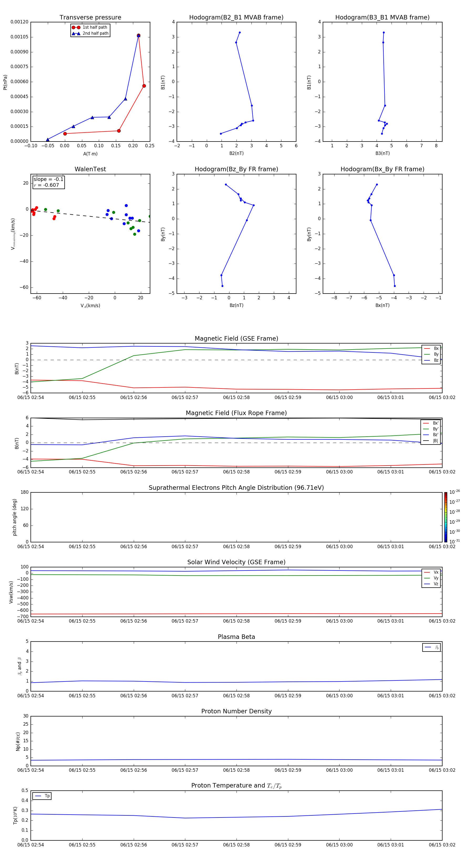Click the 'A(T·m)' x-axis label
The width and height of the screenshot is (473, 868).
coord(90,154)
